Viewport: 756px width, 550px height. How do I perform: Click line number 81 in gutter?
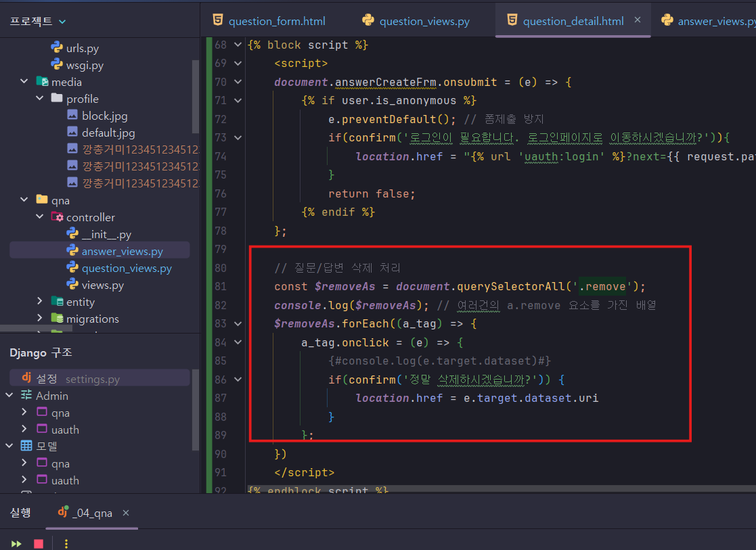[221, 286]
